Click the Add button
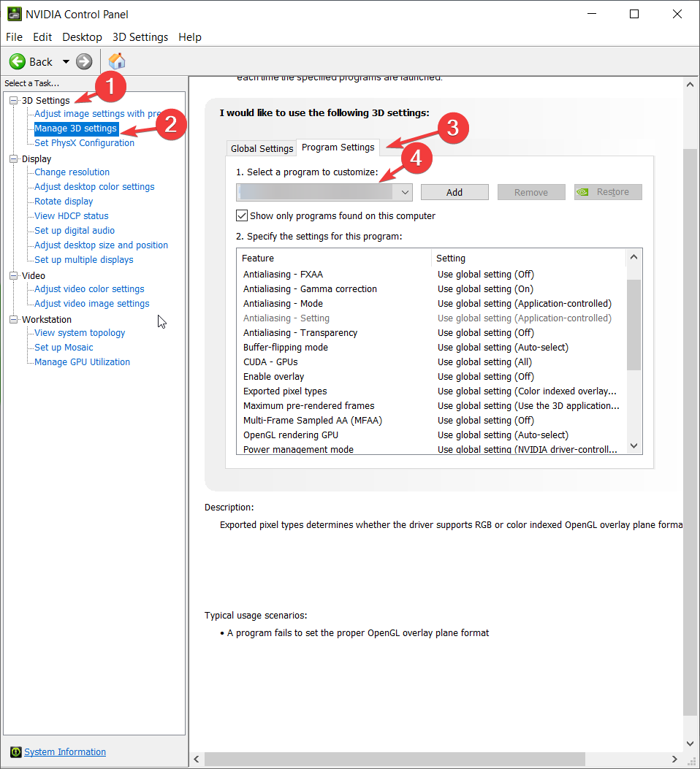Screen dimensions: 700x769 pyautogui.click(x=454, y=192)
